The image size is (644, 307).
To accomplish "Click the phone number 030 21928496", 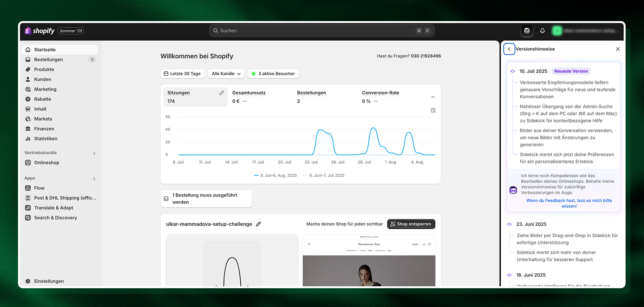I will (x=426, y=56).
